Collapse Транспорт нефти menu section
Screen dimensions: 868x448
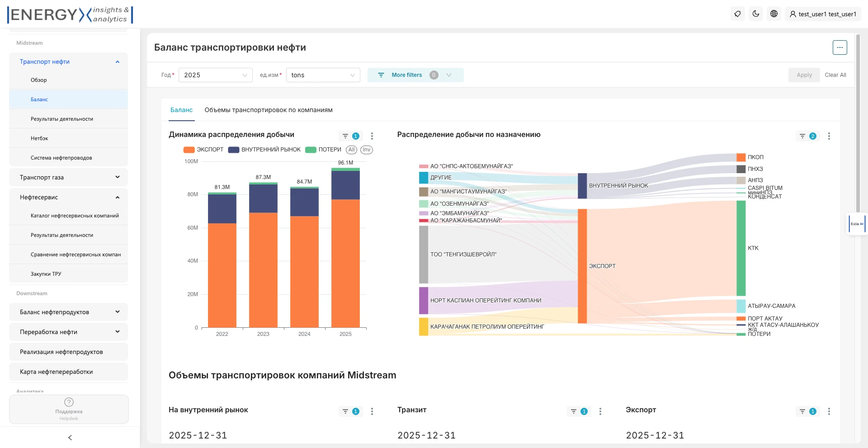(x=69, y=62)
